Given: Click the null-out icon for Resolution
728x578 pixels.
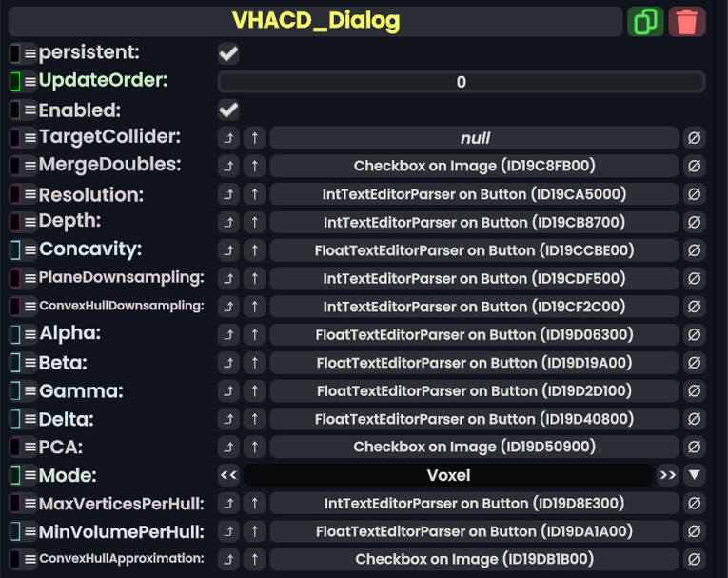Looking at the screenshot, I should point(694,194).
